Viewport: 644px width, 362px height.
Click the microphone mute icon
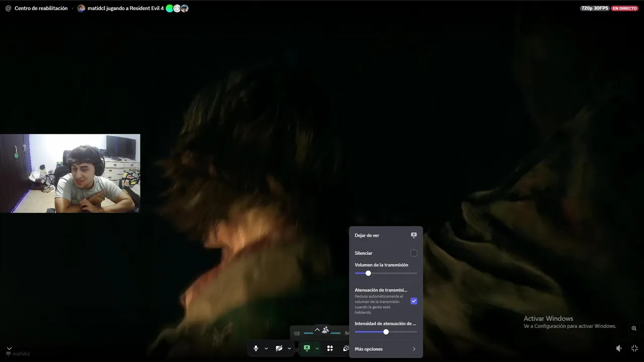point(256,348)
